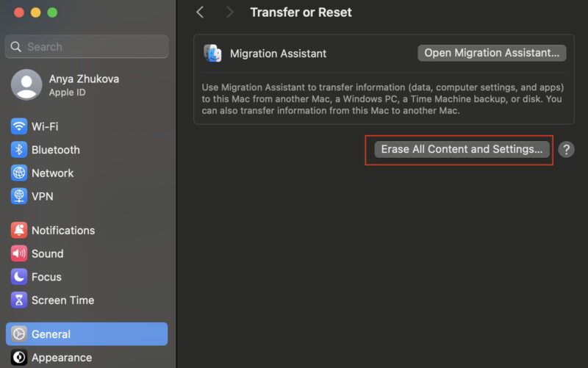Click the General gear icon
The height and width of the screenshot is (368, 588).
(x=19, y=334)
